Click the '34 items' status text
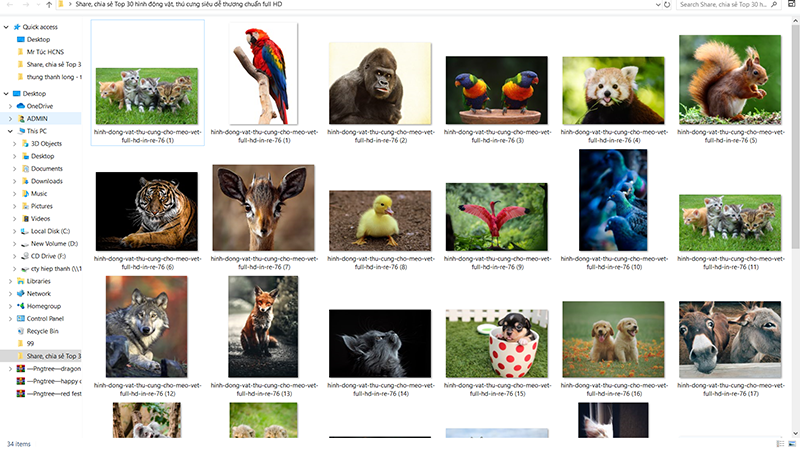800x450 pixels. 19,444
